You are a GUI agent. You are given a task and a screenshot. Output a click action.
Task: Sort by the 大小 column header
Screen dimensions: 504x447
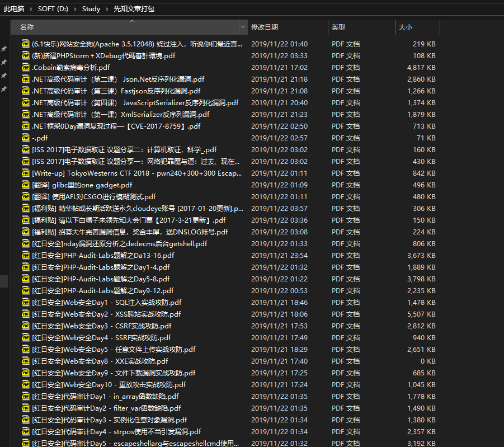click(417, 27)
